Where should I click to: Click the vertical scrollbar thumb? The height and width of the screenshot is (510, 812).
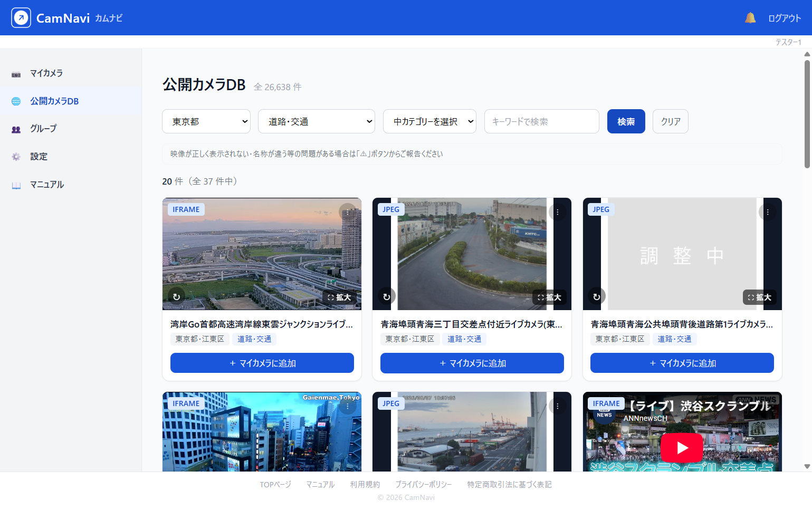pos(807,113)
